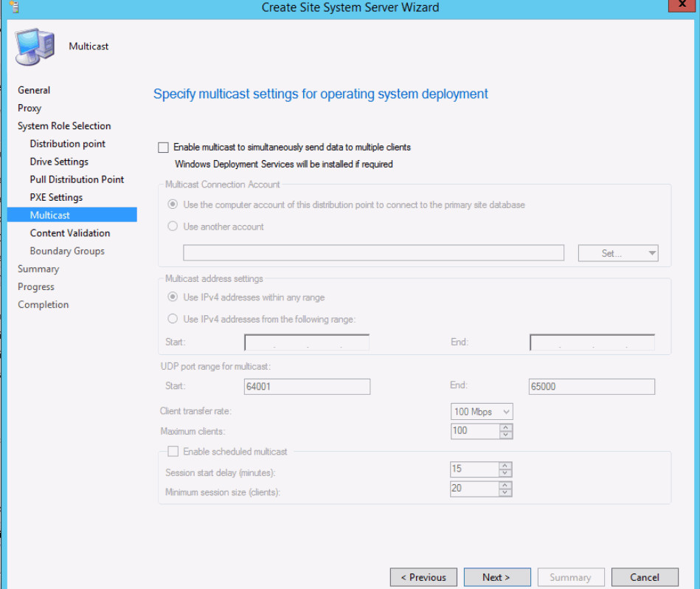Screen dimensions: 700x589
Task: Decrease Maximum clients spinner value
Action: point(506,435)
